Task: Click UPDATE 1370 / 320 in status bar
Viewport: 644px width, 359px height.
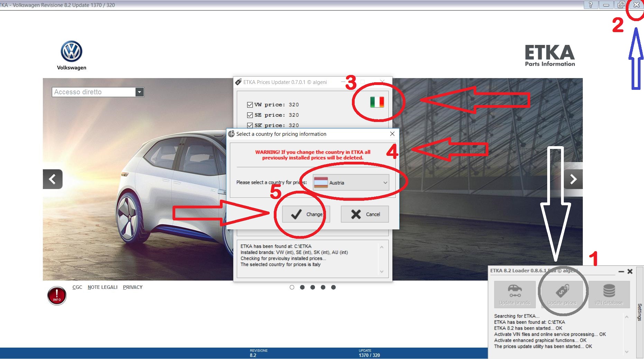Action: 369,353
